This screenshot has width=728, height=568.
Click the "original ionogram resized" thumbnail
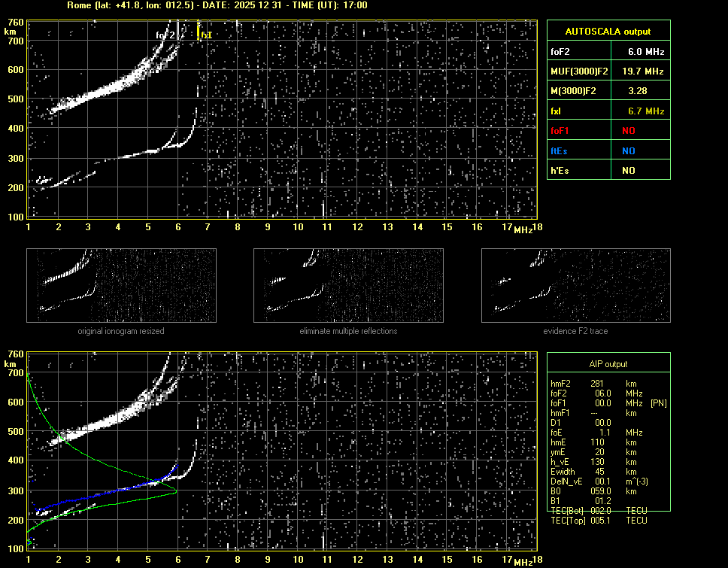[121, 285]
